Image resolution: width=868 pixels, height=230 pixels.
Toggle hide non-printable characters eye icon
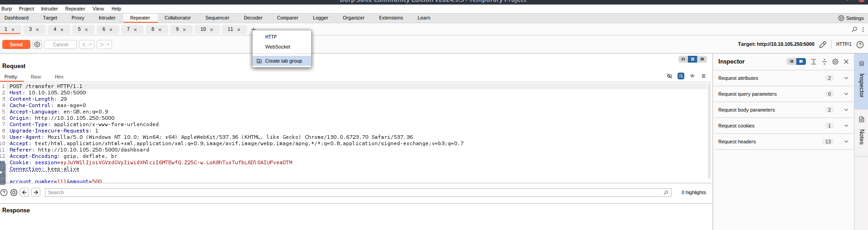pyautogui.click(x=669, y=76)
